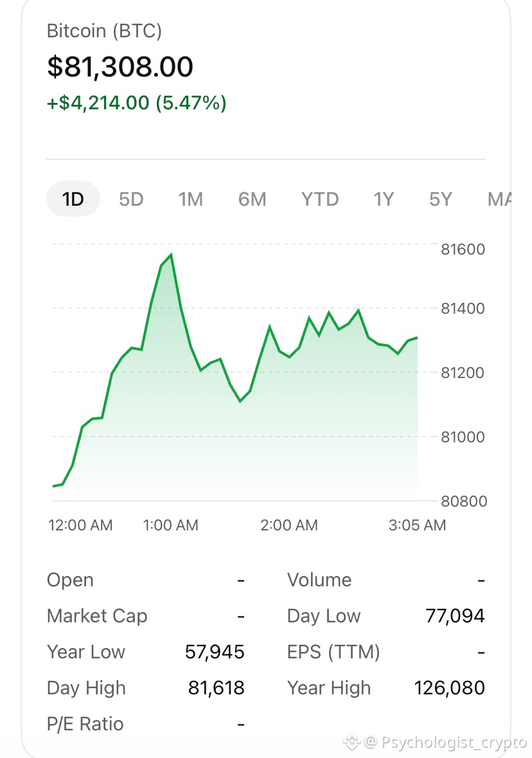The width and height of the screenshot is (532, 758).
Task: Click the Day Low value 77,094
Action: (455, 616)
